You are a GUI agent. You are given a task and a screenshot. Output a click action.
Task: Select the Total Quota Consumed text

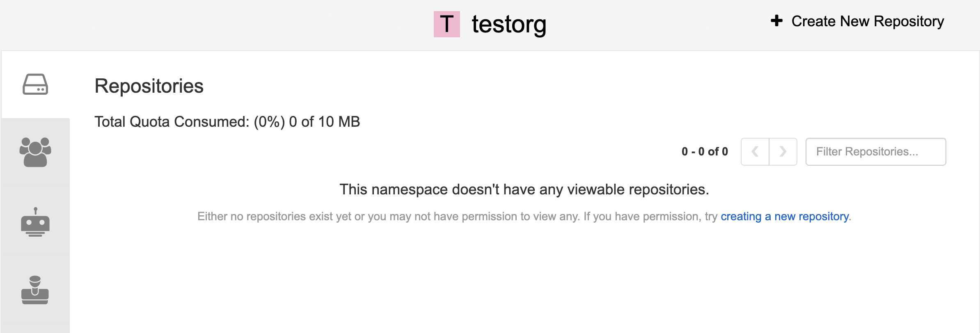point(172,122)
